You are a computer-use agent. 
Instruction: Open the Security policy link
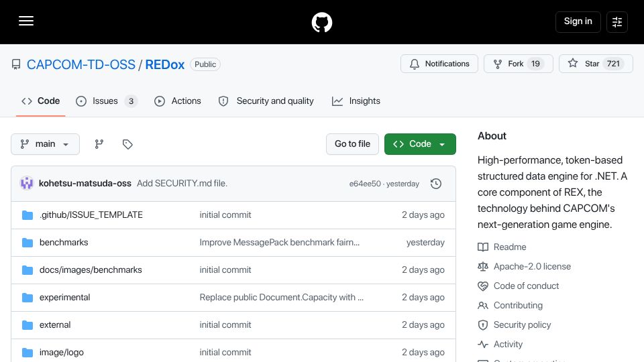coord(522,325)
